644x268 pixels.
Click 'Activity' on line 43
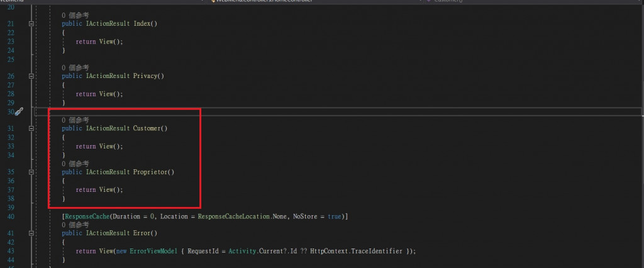coord(242,251)
